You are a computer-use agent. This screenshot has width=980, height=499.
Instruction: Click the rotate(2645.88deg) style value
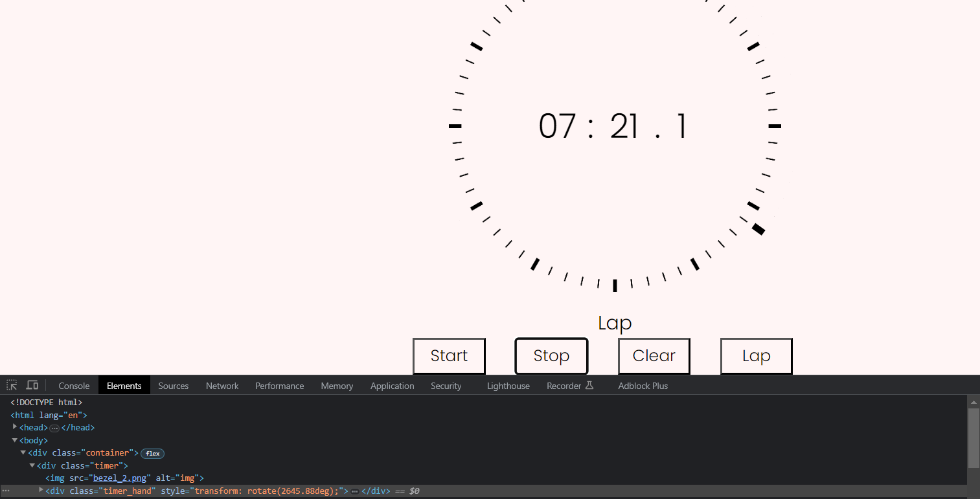[x=293, y=491]
